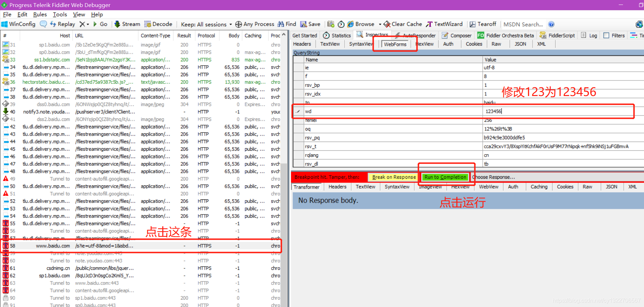Open the Help menu
Image resolution: width=644 pixels, height=307 pixels.
97,14
